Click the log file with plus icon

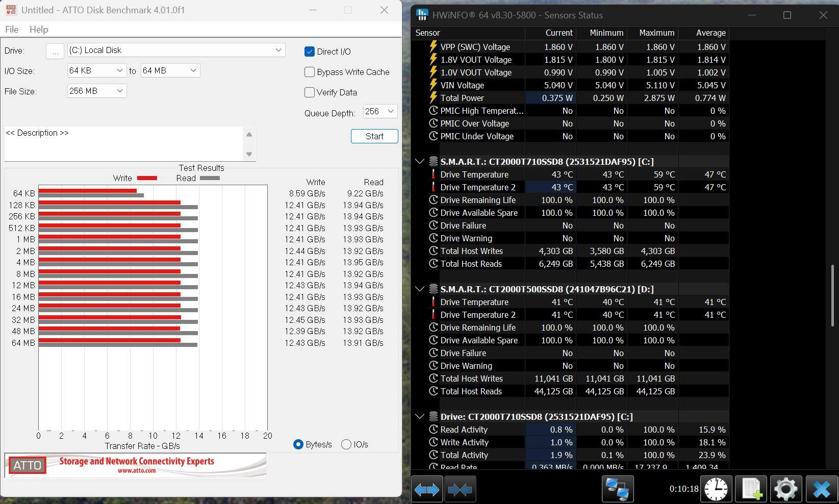click(751, 489)
